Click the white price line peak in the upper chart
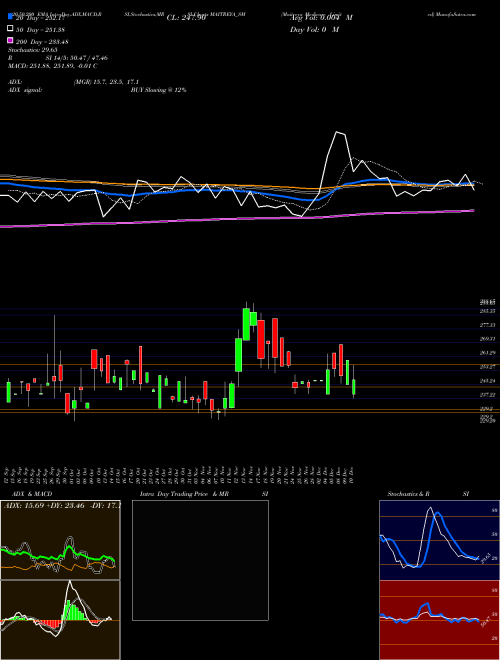 (x=337, y=132)
